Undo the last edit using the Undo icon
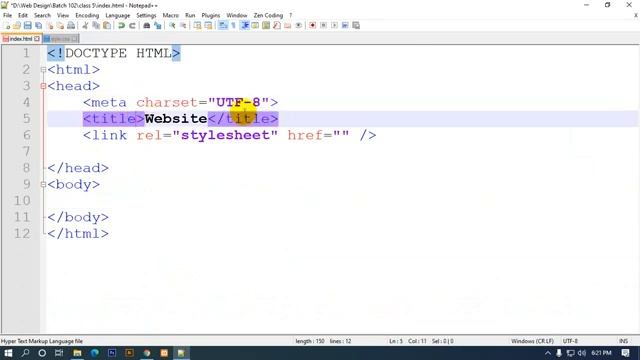 (121, 25)
